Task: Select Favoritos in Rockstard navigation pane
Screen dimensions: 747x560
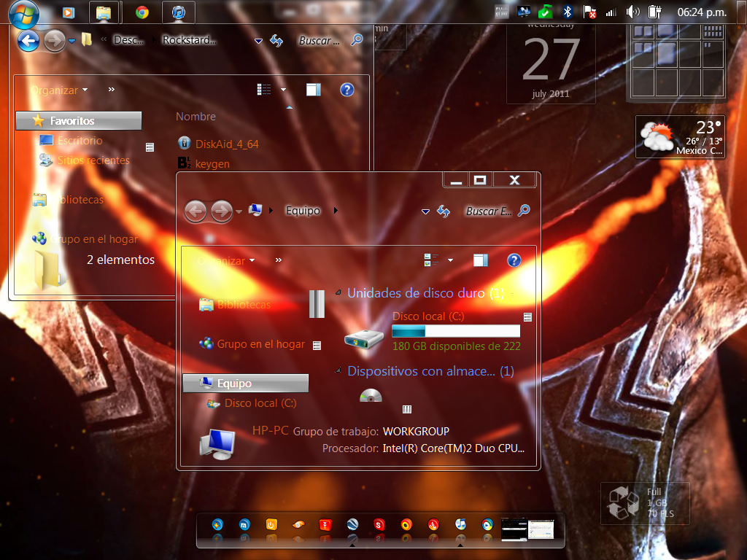Action: point(79,121)
